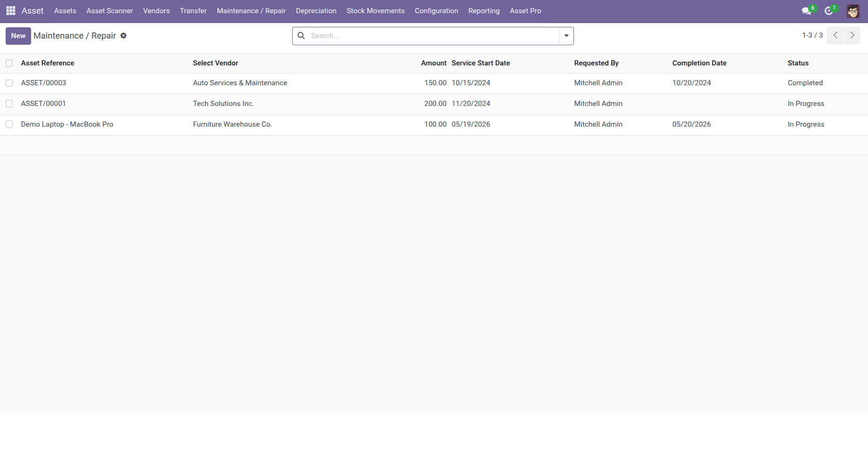Click the gear icon beside Maintenance / Repair
Image resolution: width=868 pixels, height=453 pixels.
[123, 36]
